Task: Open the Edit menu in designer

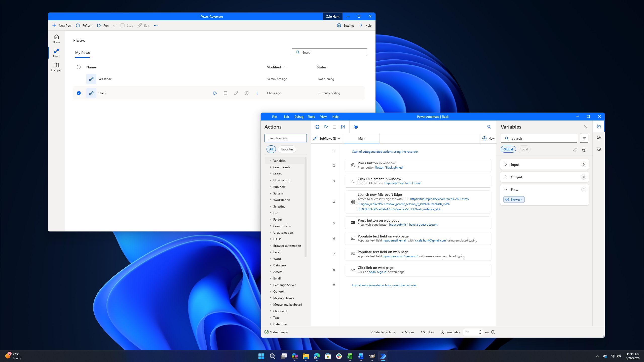Action: 286,117
